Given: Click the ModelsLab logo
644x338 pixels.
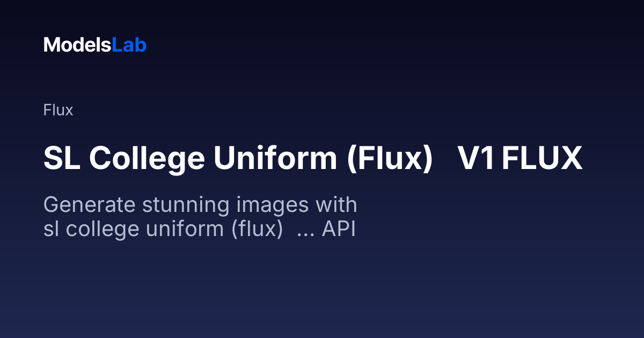Looking at the screenshot, I should [x=95, y=45].
